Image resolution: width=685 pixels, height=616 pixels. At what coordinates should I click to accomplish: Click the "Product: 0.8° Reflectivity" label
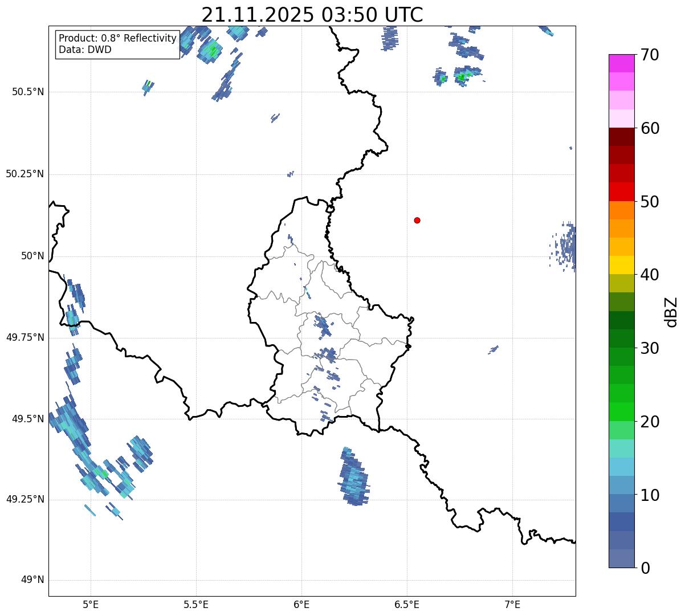tap(118, 38)
